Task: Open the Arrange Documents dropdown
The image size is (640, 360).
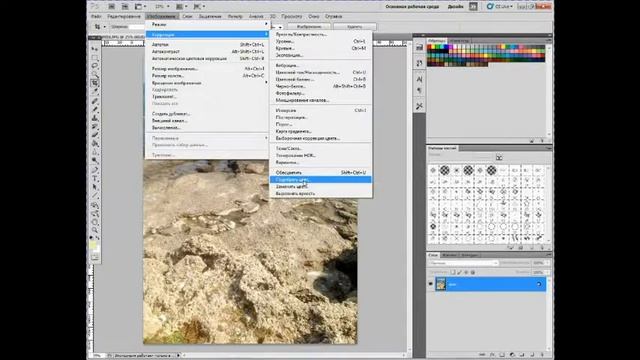Action: (x=182, y=7)
